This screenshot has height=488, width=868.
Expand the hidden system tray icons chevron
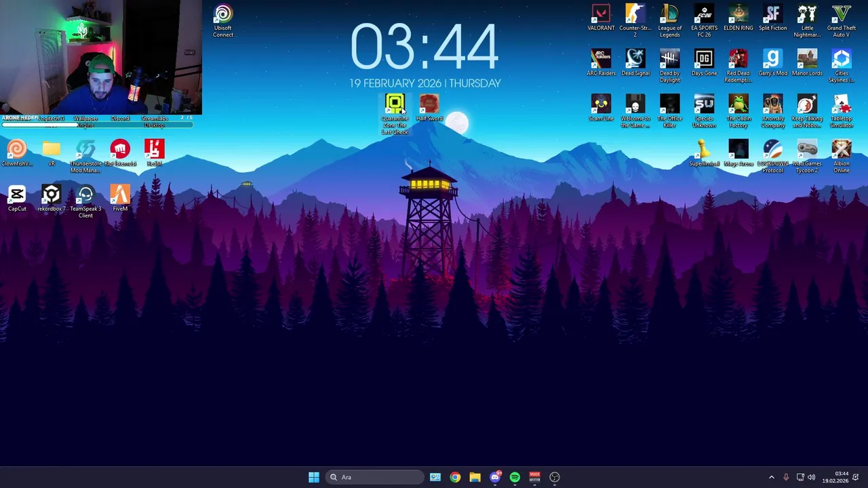point(771,477)
